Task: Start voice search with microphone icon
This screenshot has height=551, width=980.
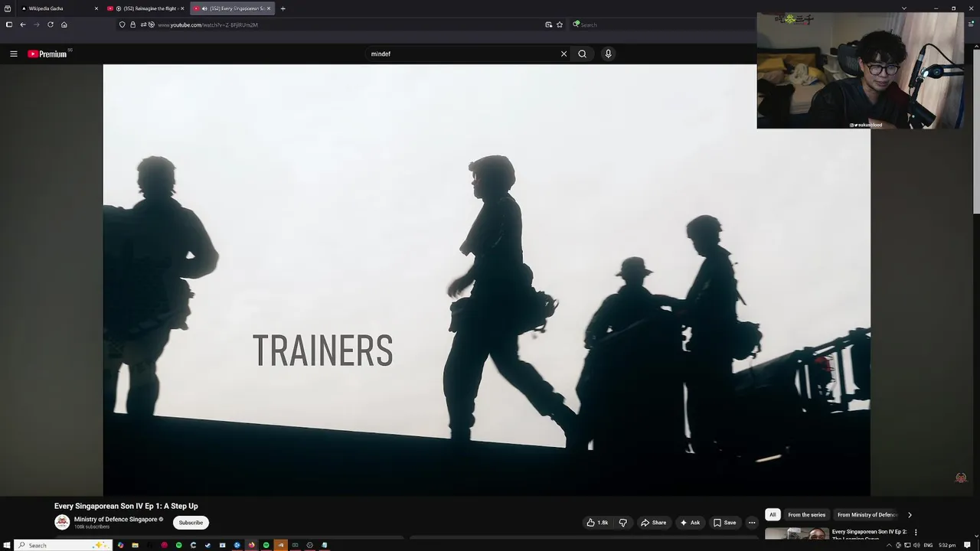Action: (608, 54)
